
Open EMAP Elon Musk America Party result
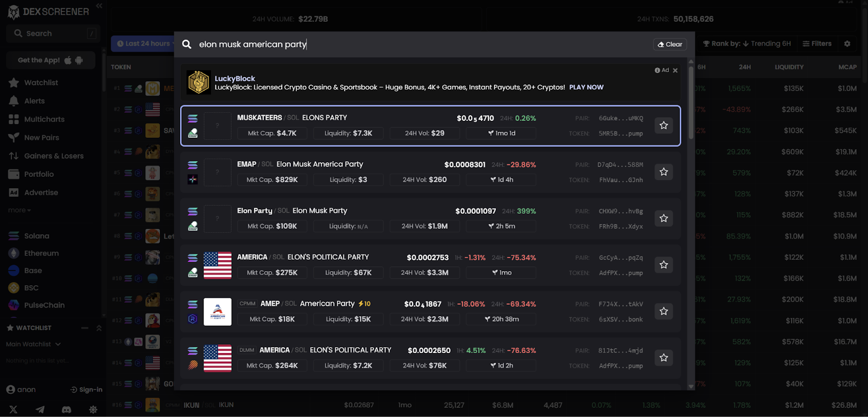pos(430,172)
